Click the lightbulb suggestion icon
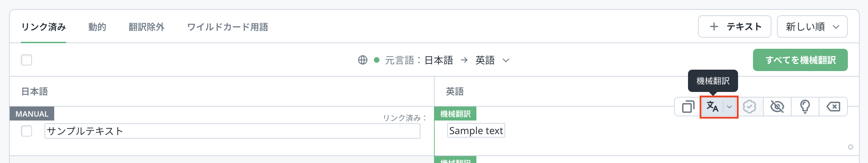868x163 pixels. tap(805, 107)
